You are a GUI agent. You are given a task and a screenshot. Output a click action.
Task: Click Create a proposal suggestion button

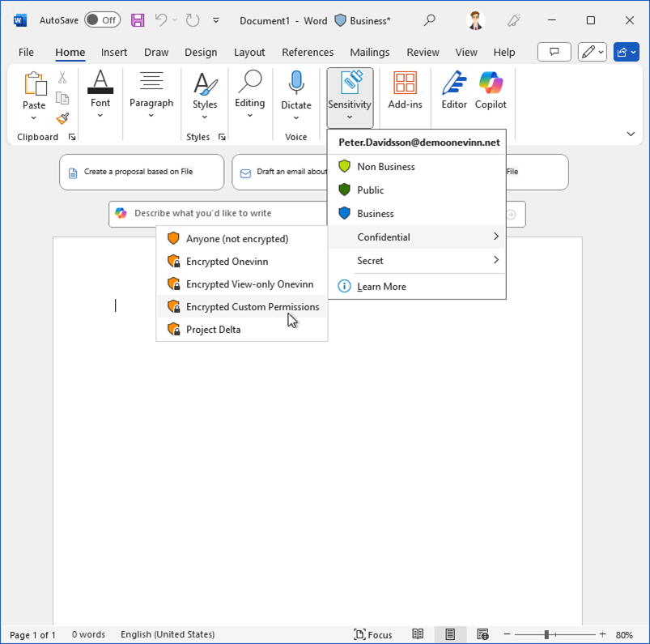click(x=142, y=173)
